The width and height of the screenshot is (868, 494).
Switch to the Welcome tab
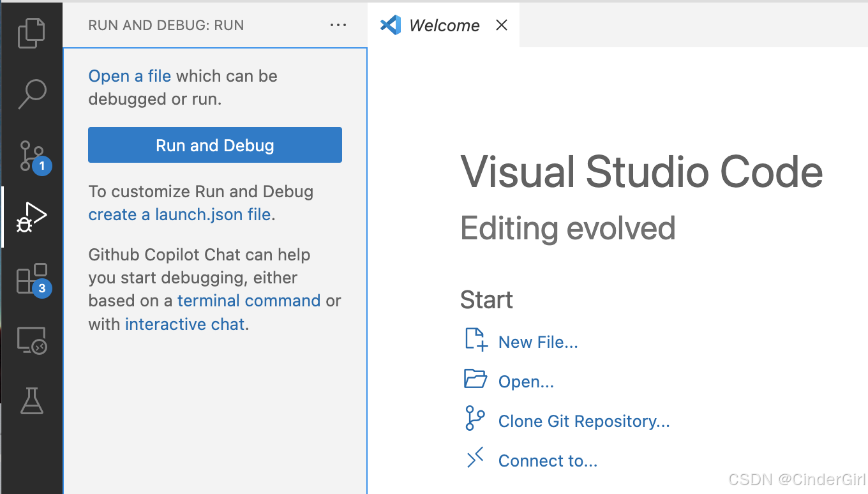tap(444, 25)
